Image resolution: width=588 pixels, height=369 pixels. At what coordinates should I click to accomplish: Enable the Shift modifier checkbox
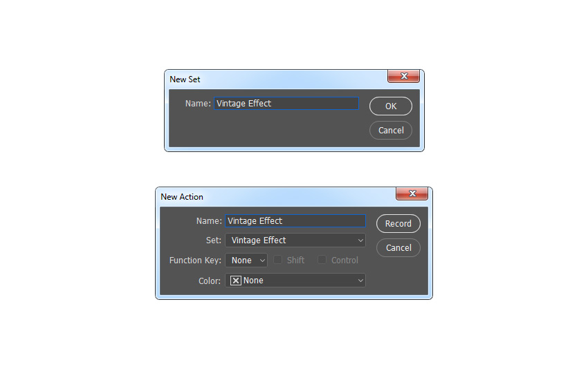277,260
